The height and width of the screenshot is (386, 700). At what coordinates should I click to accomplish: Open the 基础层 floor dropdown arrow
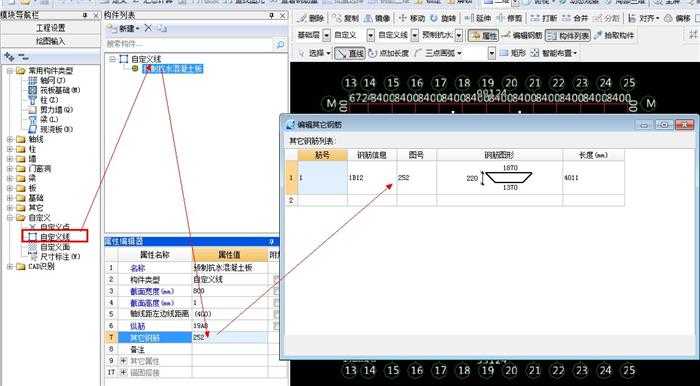326,36
